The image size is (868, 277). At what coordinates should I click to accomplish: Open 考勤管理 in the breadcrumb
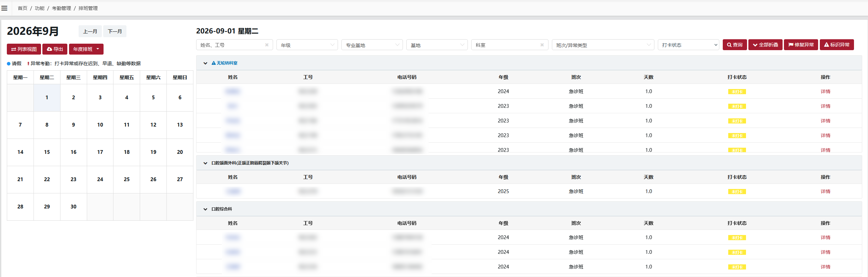click(x=62, y=8)
